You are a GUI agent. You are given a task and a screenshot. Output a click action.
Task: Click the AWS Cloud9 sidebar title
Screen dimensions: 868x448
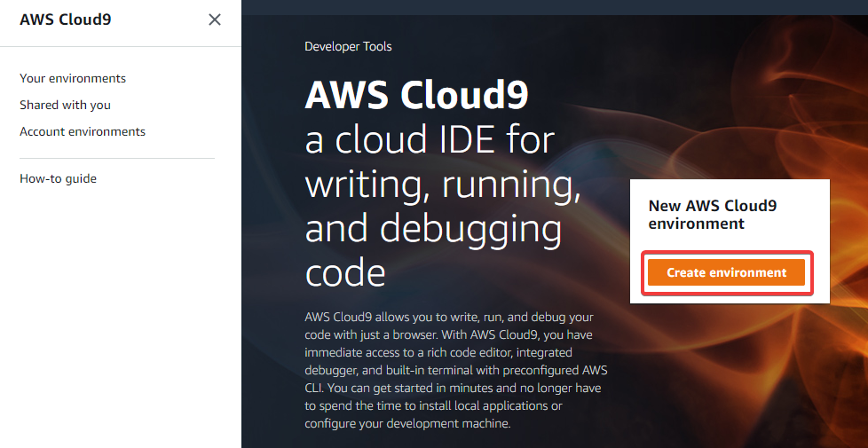point(66,20)
